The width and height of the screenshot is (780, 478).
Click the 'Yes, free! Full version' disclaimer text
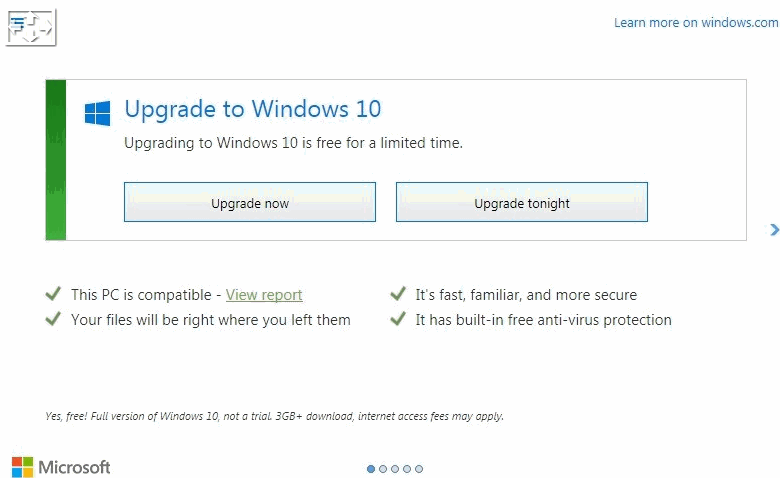click(275, 416)
